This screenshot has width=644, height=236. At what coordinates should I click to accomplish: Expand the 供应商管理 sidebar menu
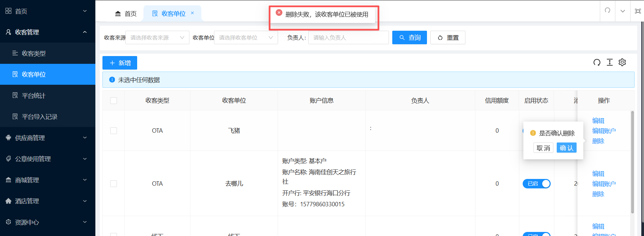coord(48,138)
